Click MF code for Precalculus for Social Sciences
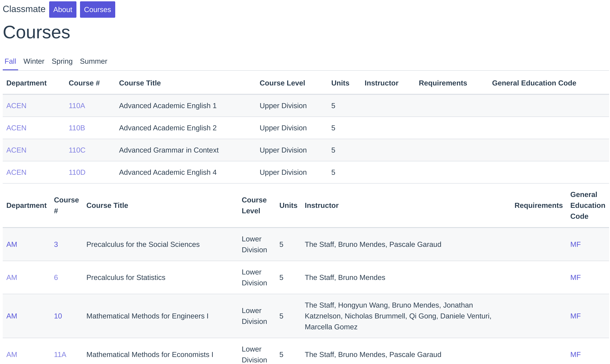The height and width of the screenshot is (364, 610). (x=575, y=244)
